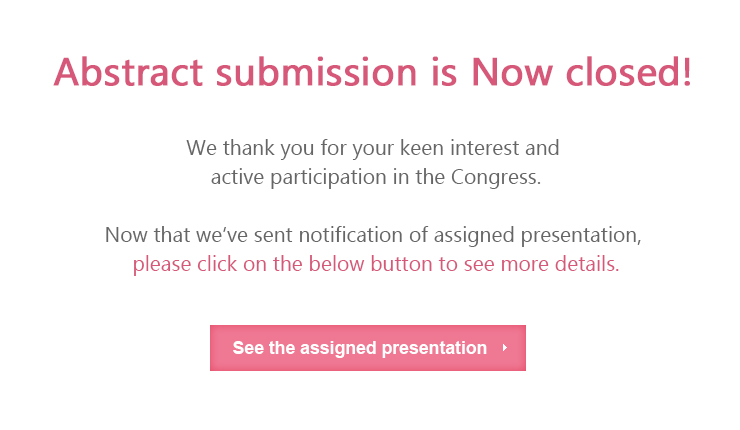
Task: Click the word Abstract in the heading
Action: click(128, 72)
